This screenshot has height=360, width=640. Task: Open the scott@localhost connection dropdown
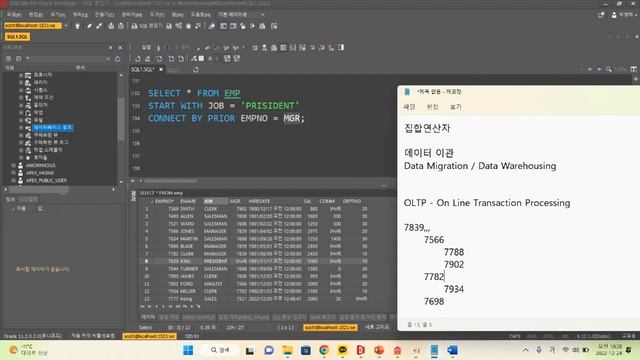coord(66,26)
